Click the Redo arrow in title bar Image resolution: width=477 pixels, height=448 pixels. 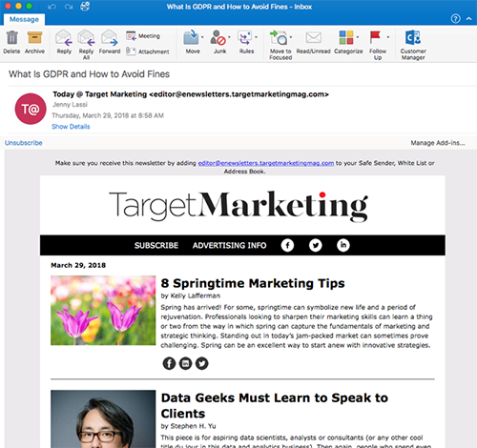click(69, 7)
